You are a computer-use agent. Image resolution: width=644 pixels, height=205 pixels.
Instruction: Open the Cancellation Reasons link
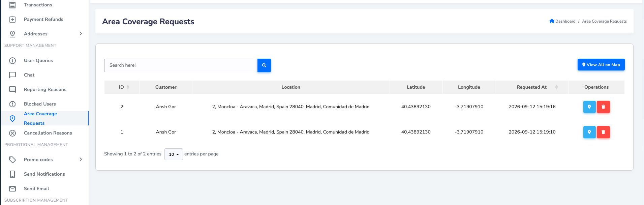(48, 133)
